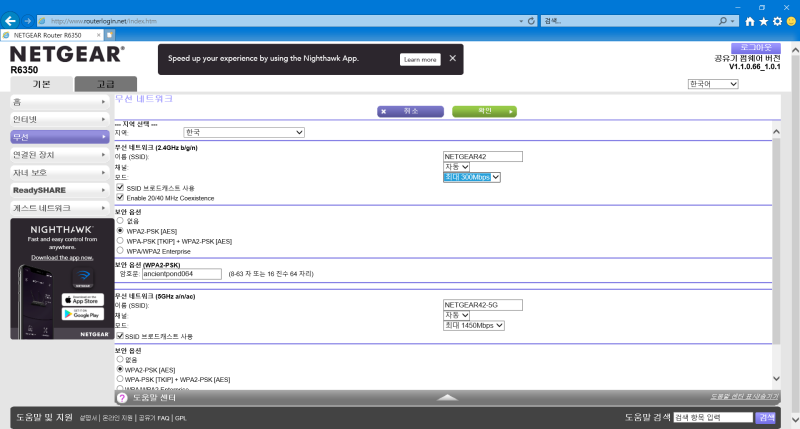
Task: Select 5GHz WPA-PSK [TKIP] + WPA2-PSK [AES] radio
Action: (120, 378)
